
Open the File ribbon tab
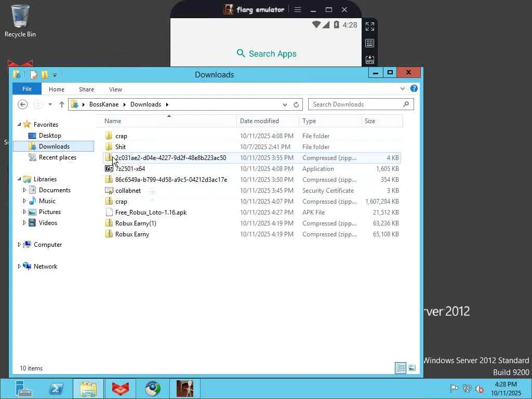pos(27,89)
